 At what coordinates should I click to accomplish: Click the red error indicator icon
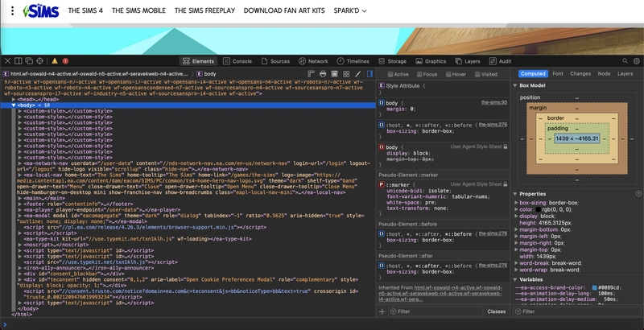(65, 60)
